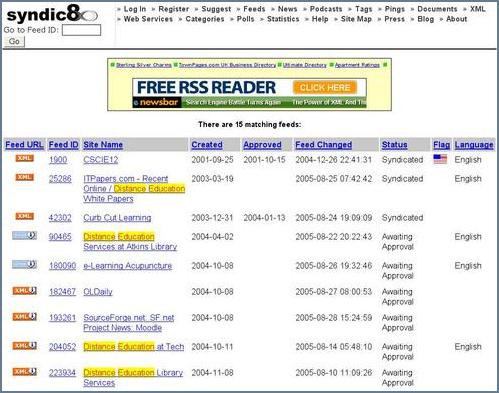This screenshot has height=393, width=499.
Task: Sort by the Site Name column header
Action: 103,145
